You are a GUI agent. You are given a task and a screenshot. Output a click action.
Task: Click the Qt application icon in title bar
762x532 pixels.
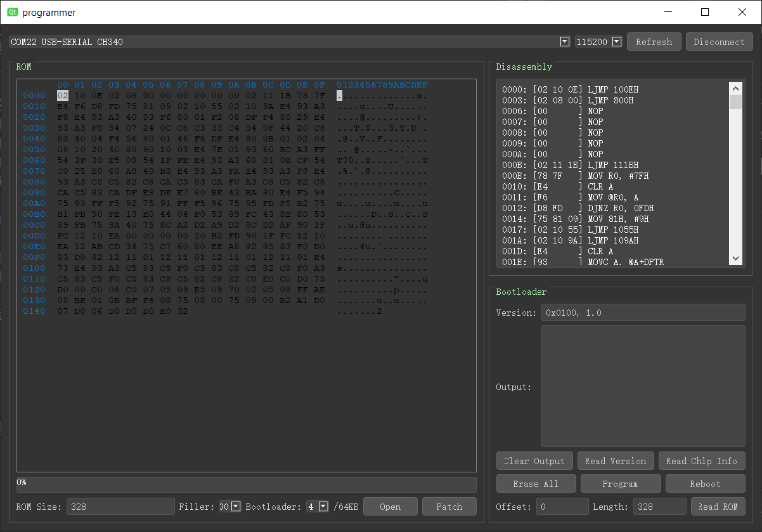coord(13,12)
